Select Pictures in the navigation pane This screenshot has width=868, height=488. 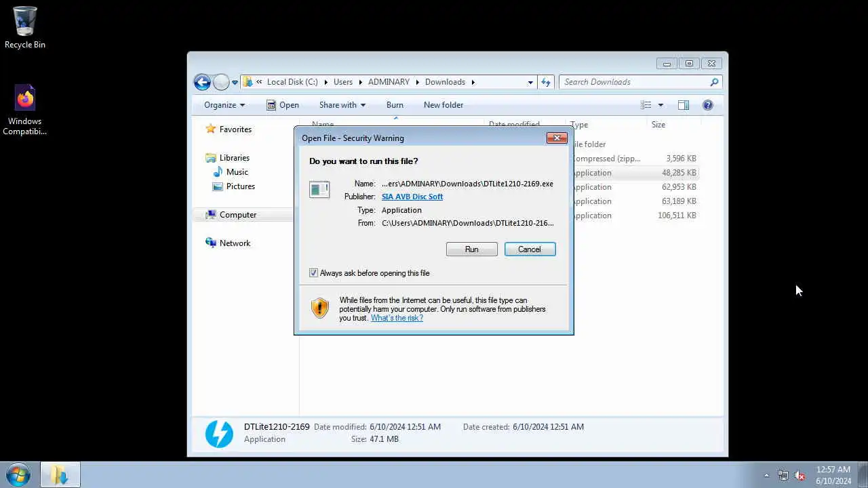(x=241, y=186)
